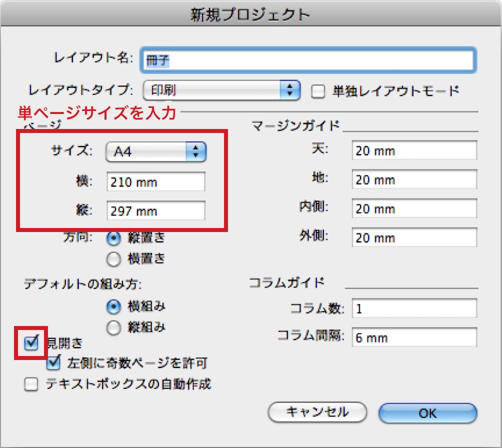Uncheck 左側に奇数ページを許可 checkbox
Screen dimensions: 502x448
[x=53, y=363]
